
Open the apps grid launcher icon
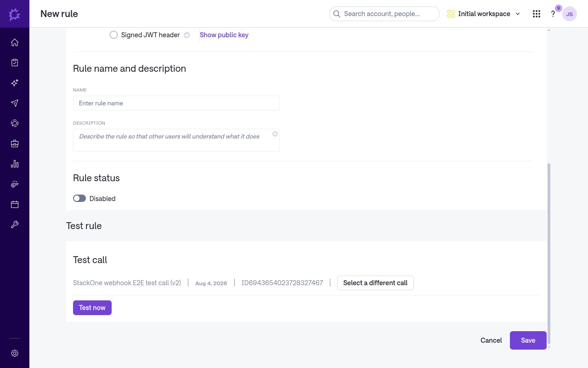tap(536, 14)
